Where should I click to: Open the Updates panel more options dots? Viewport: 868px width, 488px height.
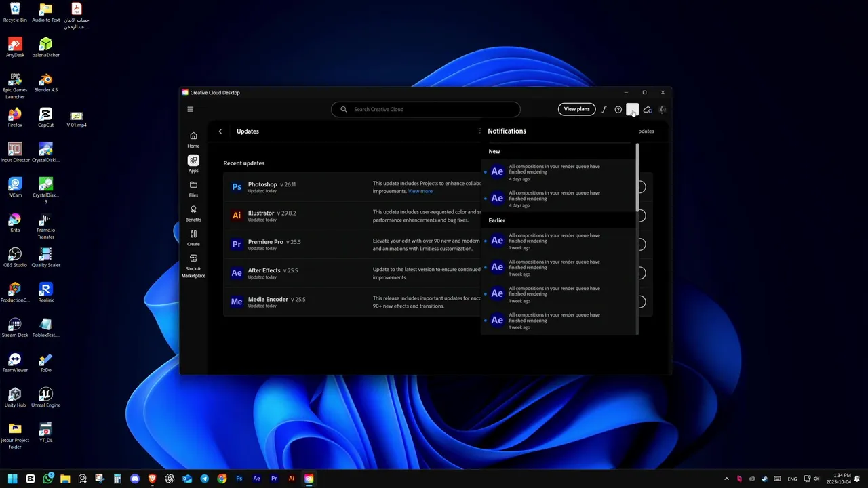click(479, 131)
